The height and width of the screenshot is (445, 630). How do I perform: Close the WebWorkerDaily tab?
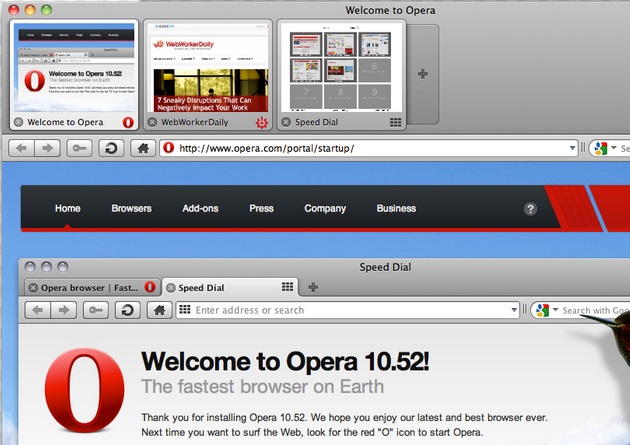point(152,122)
